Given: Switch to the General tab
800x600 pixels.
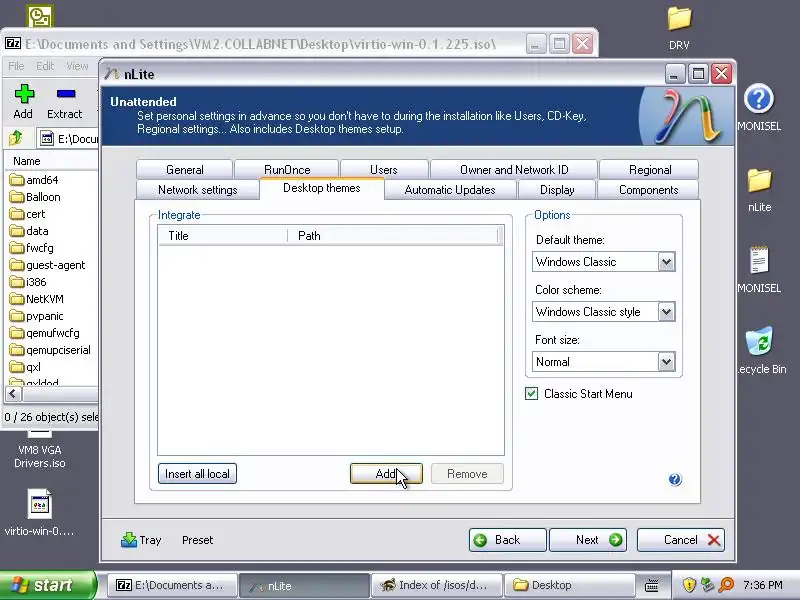Looking at the screenshot, I should pyautogui.click(x=184, y=169).
